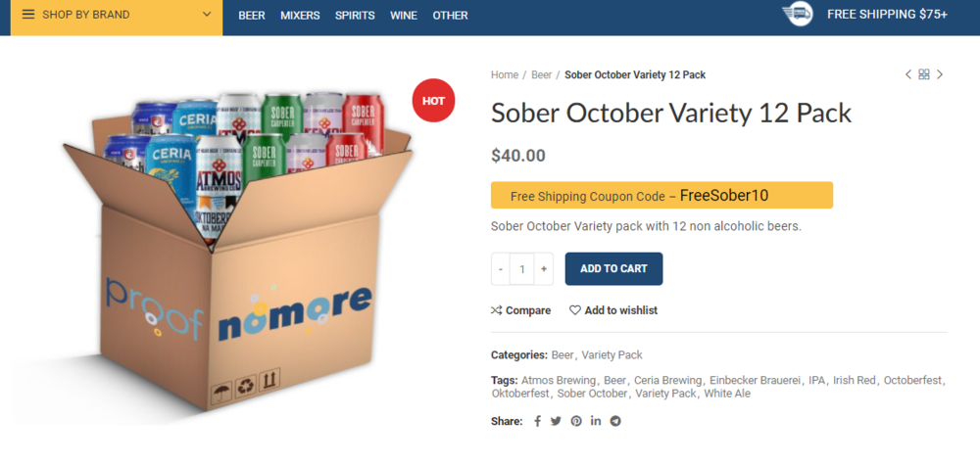Open the Beer menu
This screenshot has width=980, height=467.
coord(252,16)
